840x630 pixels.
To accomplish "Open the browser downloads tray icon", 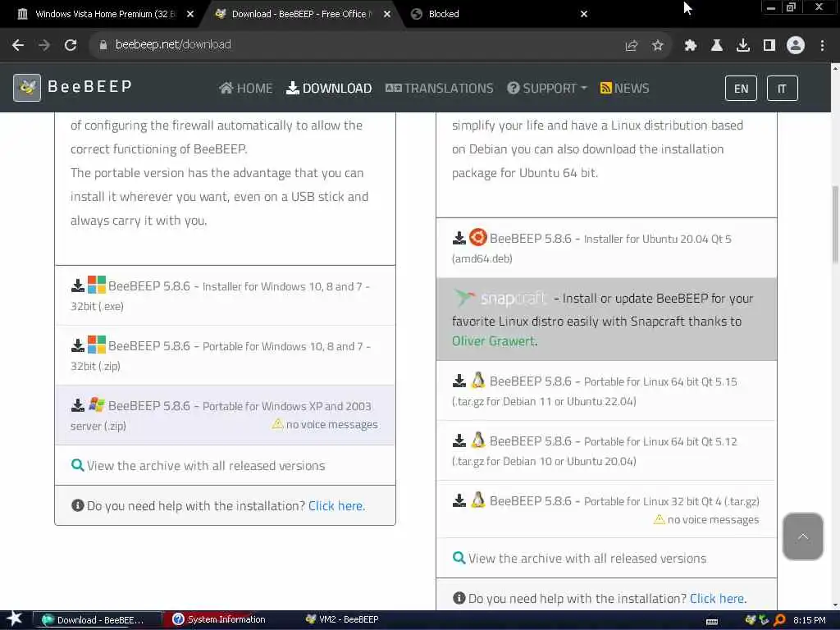I will [742, 46].
